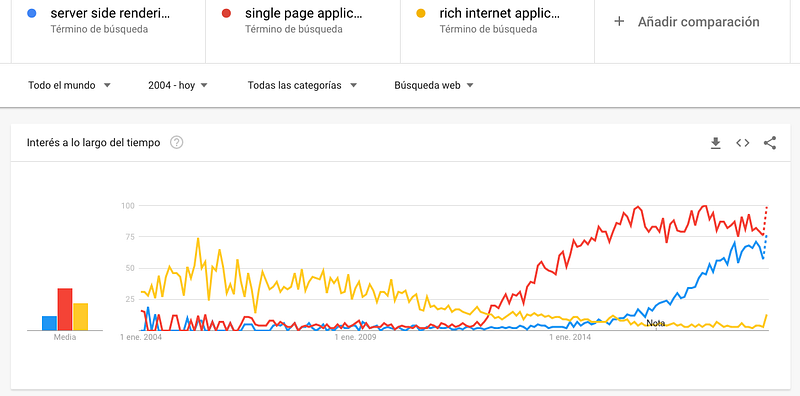
Task: Select the red dot of single page application
Action: [x=227, y=14]
